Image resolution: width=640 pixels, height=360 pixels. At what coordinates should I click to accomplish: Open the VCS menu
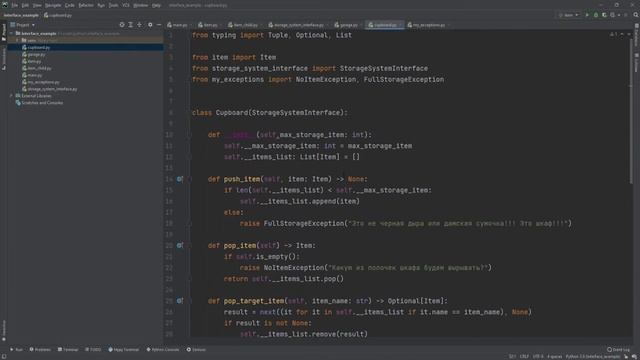point(126,5)
